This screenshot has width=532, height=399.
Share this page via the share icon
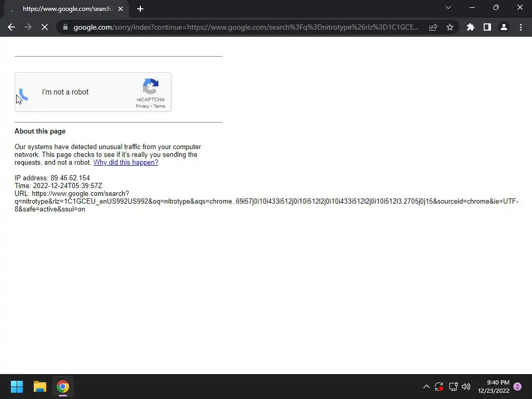pyautogui.click(x=433, y=27)
